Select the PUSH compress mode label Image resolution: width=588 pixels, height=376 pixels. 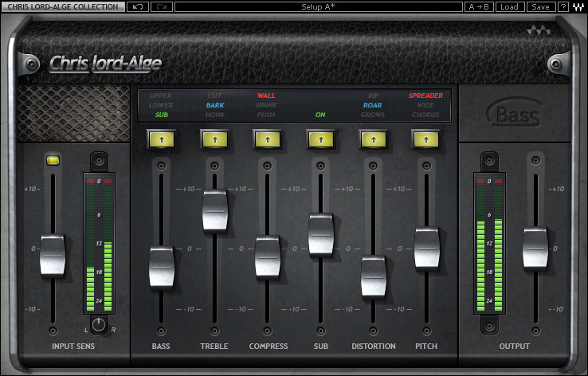pyautogui.click(x=266, y=115)
